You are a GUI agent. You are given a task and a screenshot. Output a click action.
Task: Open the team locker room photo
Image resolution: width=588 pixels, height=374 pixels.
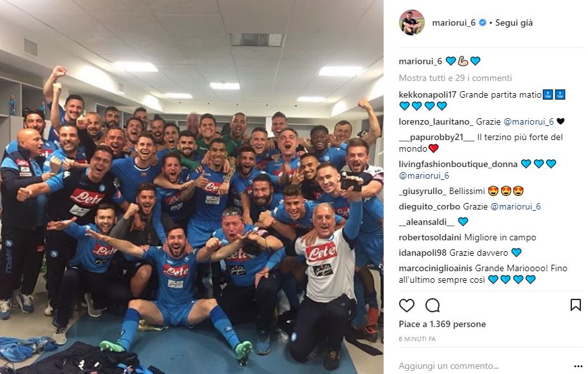[x=192, y=187]
